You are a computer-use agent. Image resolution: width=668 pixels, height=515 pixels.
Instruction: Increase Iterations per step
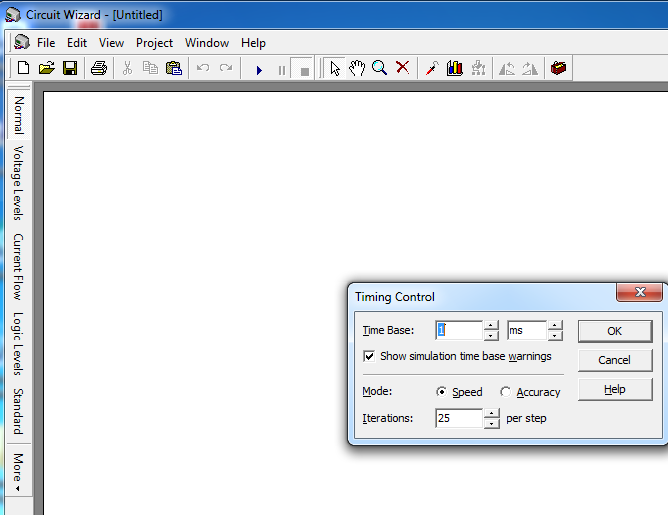point(492,413)
